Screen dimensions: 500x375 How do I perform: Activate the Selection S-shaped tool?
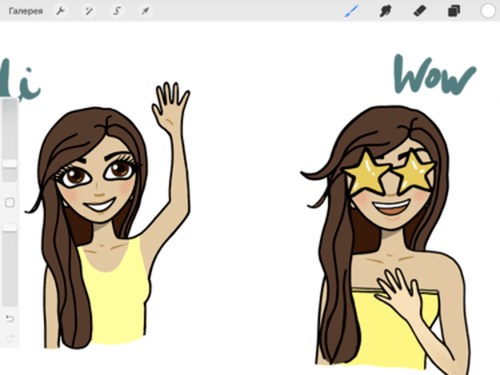[x=117, y=11]
